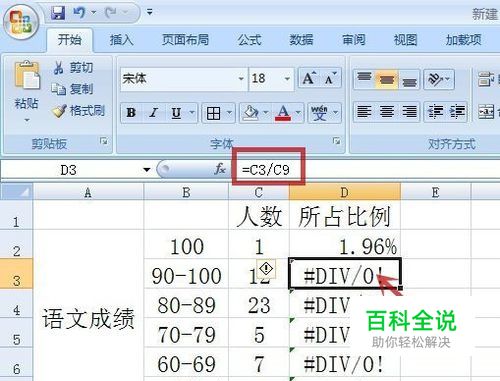Align text to top of cell

pos(364,79)
